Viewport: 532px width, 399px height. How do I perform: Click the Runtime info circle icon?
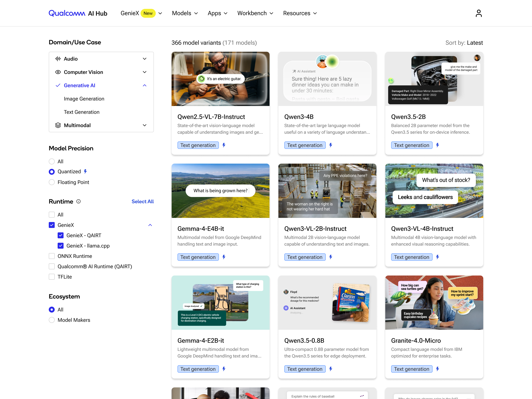tap(78, 202)
